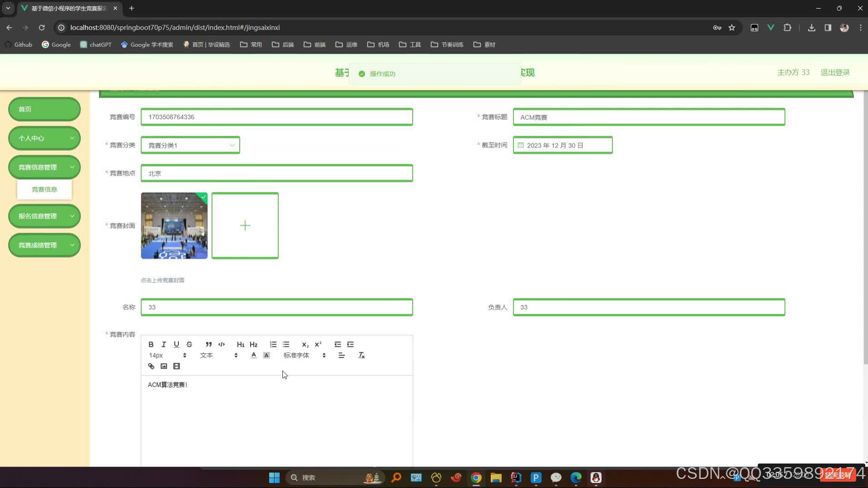Open the Github bookmark
This screenshot has width=868, height=488.
19,44
